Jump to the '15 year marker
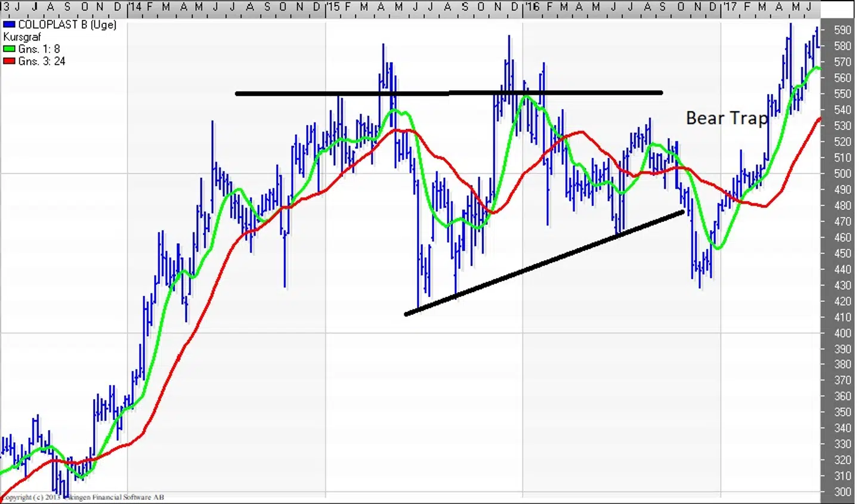This screenshot has width=859, height=504. coord(333,7)
